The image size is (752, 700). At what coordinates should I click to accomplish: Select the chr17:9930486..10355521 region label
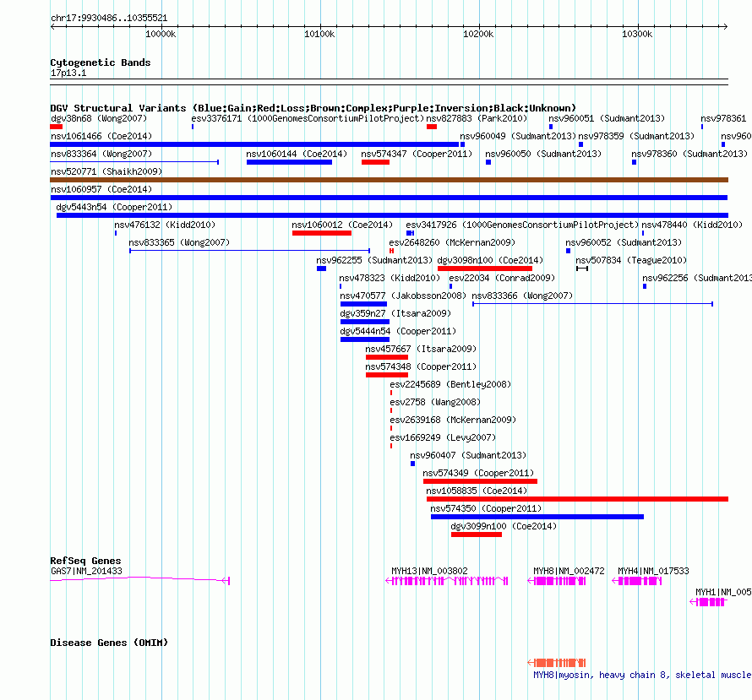[x=109, y=19]
